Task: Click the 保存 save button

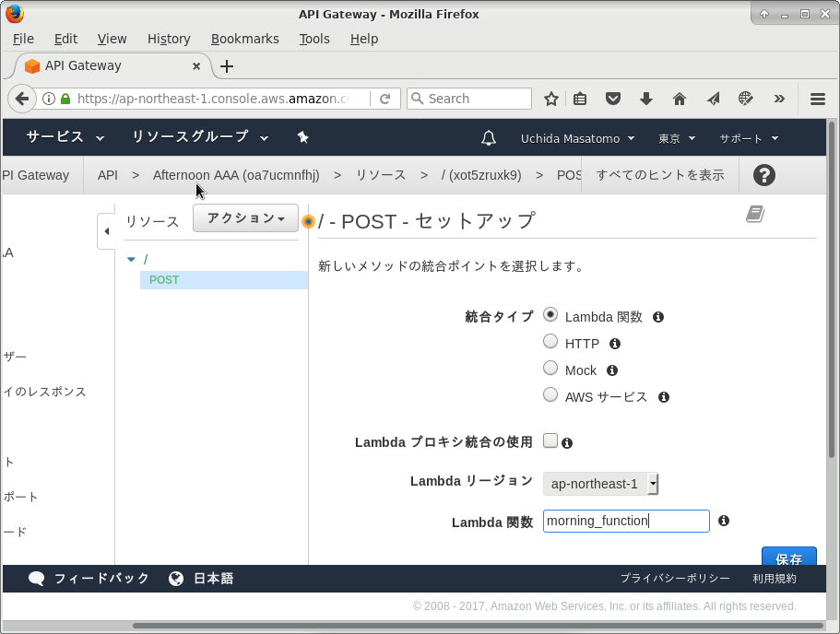Action: click(x=789, y=556)
